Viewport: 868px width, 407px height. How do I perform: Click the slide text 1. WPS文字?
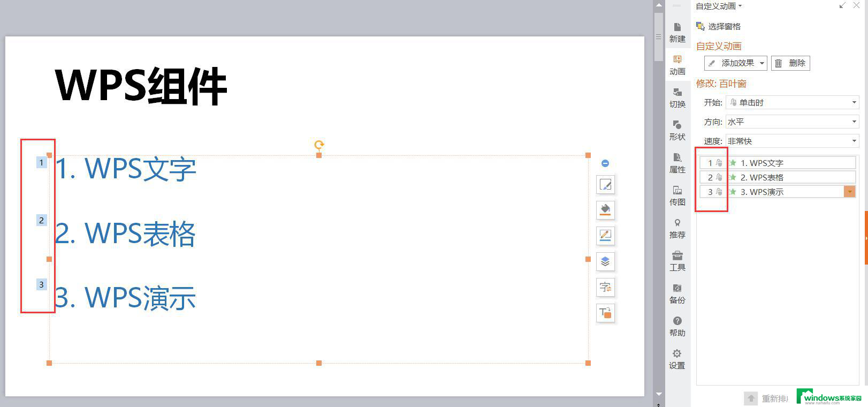click(x=125, y=168)
